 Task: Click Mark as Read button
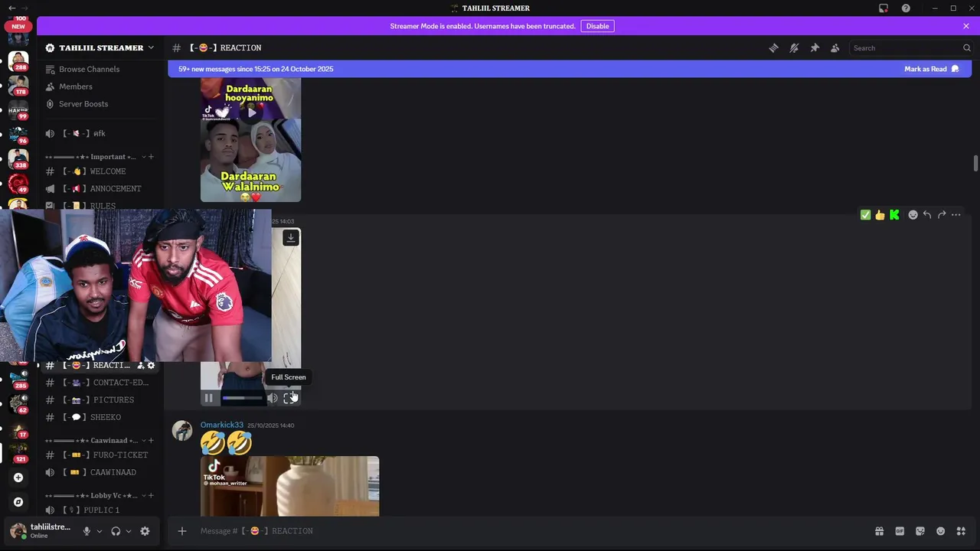(931, 69)
